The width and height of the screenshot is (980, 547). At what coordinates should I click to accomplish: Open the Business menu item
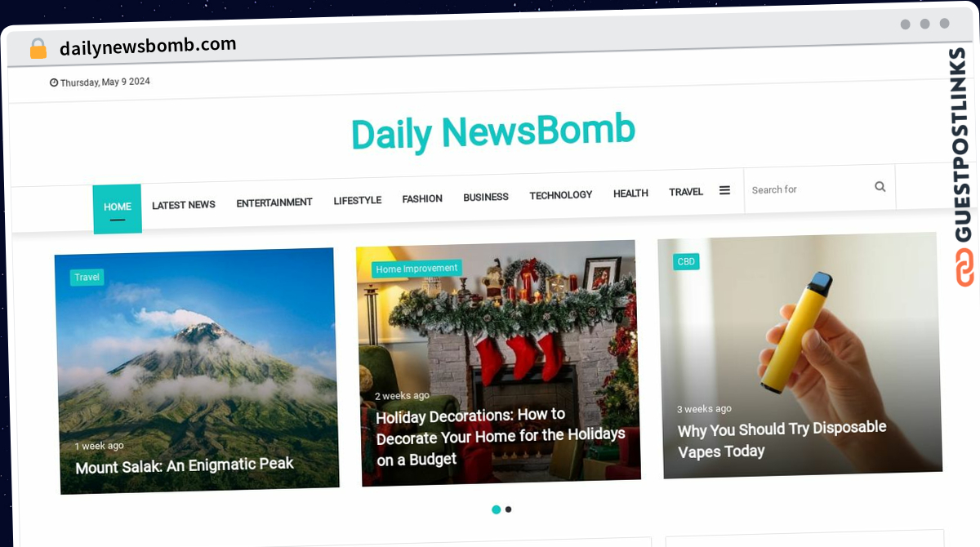[x=486, y=197]
